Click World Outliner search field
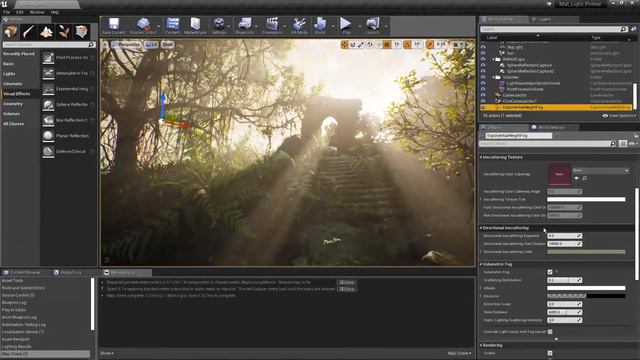The image size is (640, 360). point(553,29)
